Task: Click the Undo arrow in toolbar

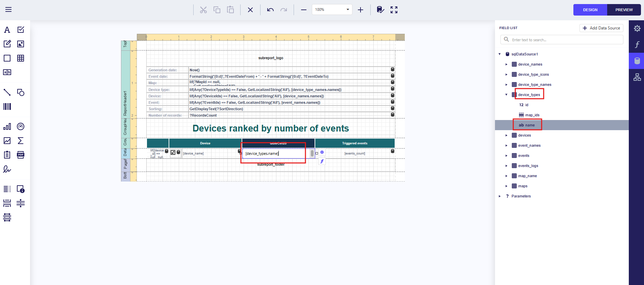Action: [x=270, y=10]
